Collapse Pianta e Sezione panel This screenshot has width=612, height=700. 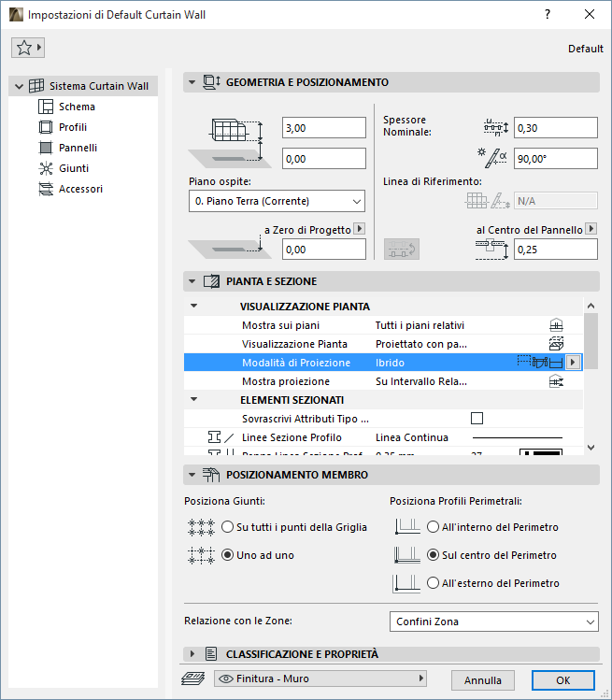[x=192, y=281]
